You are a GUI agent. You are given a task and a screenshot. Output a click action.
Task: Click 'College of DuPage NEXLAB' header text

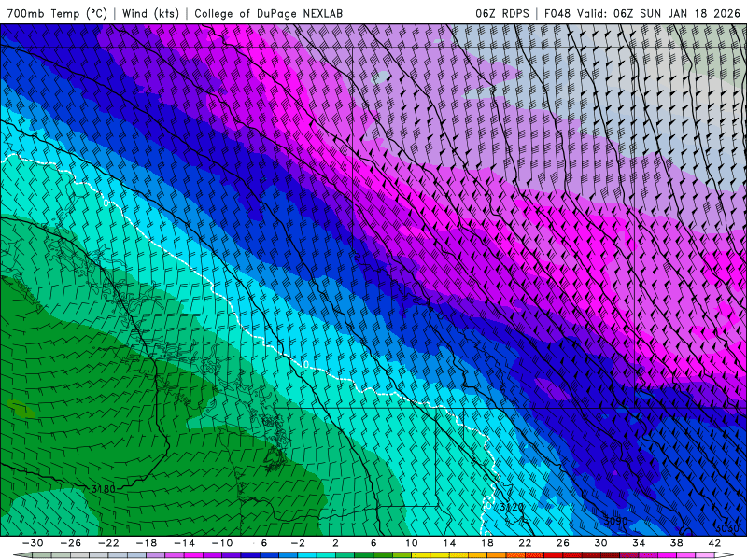click(x=268, y=13)
